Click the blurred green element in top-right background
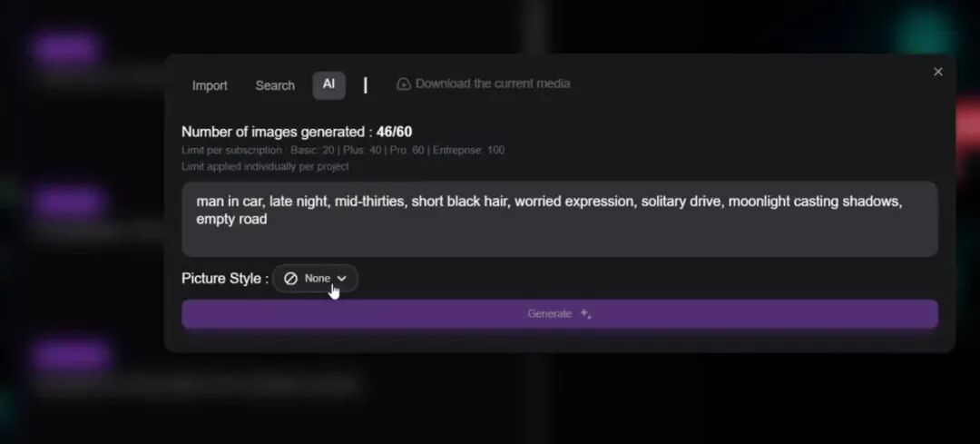Image resolution: width=980 pixels, height=444 pixels. click(926, 31)
